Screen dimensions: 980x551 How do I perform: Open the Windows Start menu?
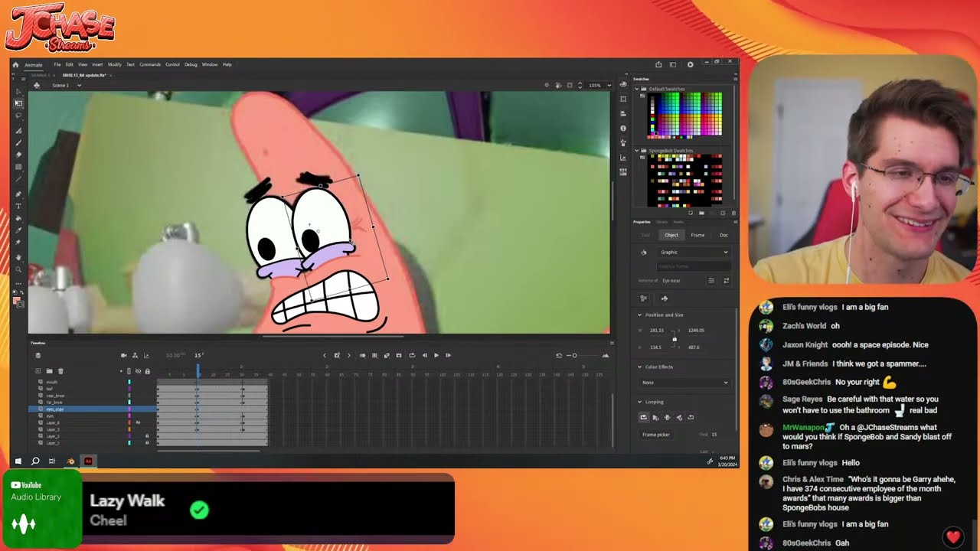click(18, 461)
